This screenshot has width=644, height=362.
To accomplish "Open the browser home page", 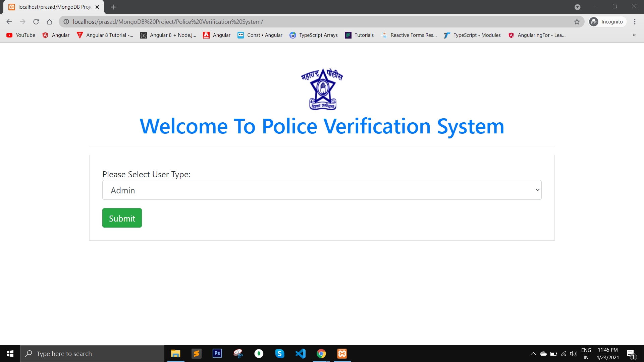I will point(50,21).
